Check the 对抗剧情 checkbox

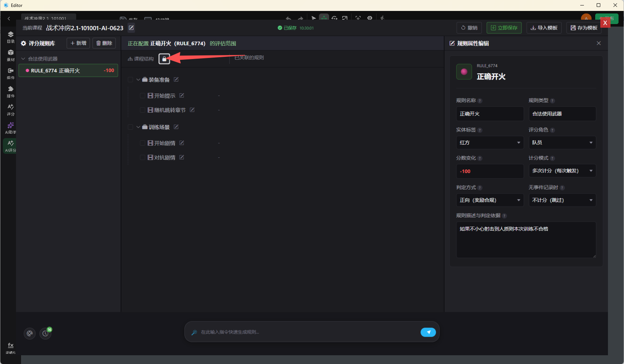(143, 157)
